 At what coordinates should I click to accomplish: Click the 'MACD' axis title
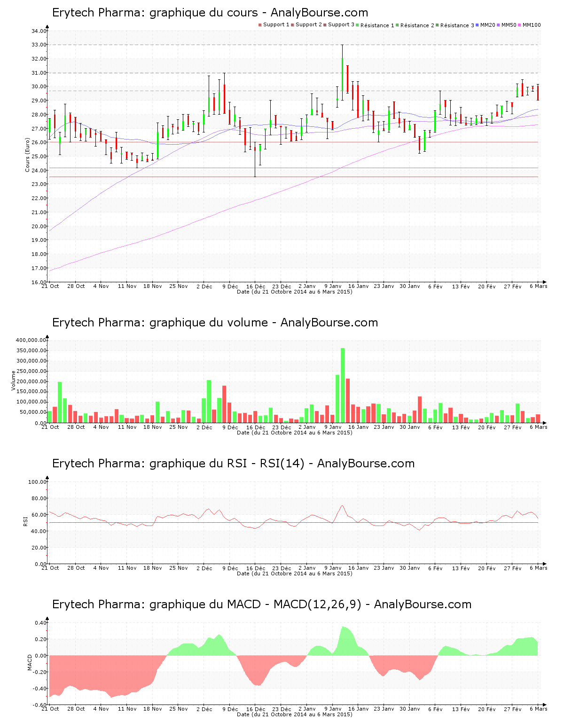point(30,662)
